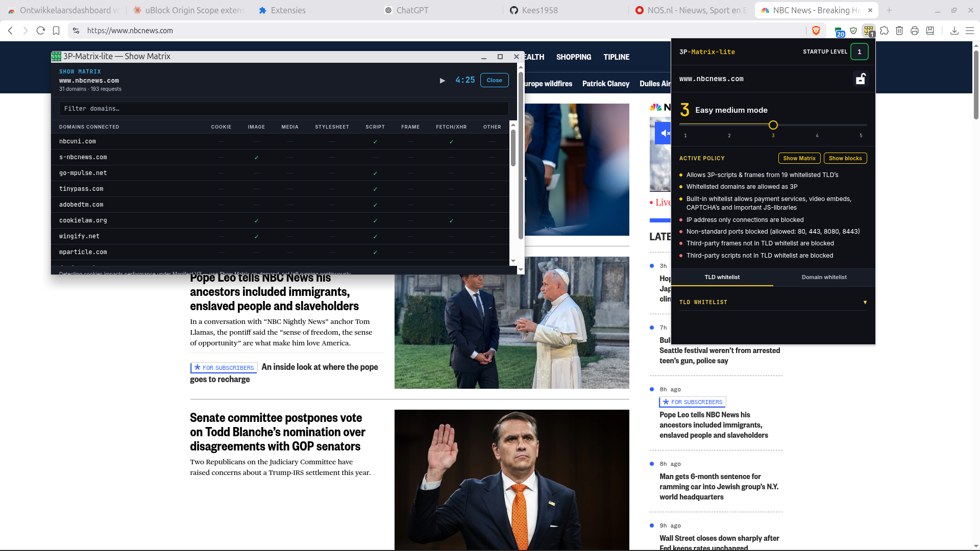Select the TLD whitelist tab
The height and width of the screenshot is (551, 980).
(722, 278)
